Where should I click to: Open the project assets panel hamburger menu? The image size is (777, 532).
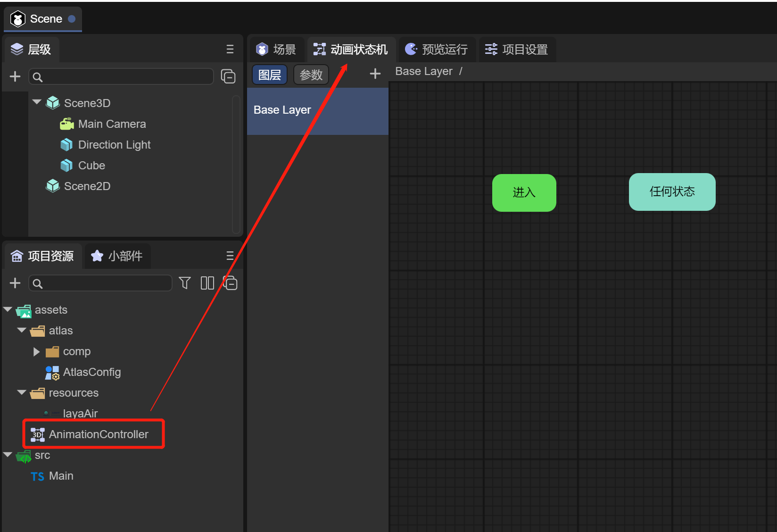pyautogui.click(x=230, y=256)
